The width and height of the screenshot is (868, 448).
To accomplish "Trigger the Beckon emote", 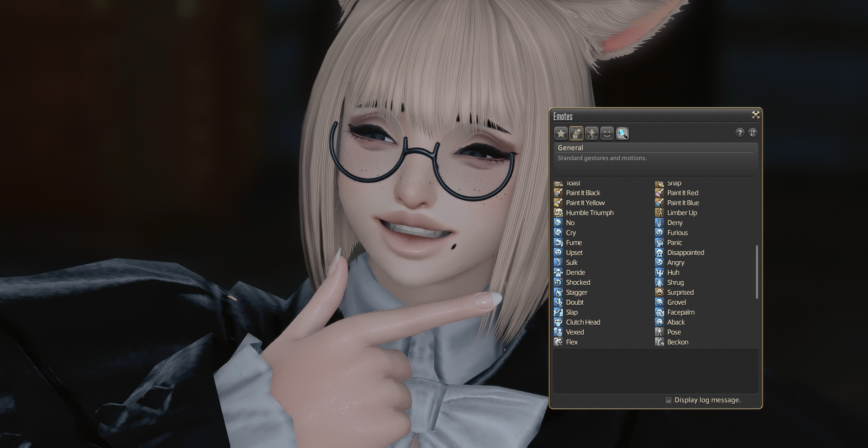I will pos(677,342).
